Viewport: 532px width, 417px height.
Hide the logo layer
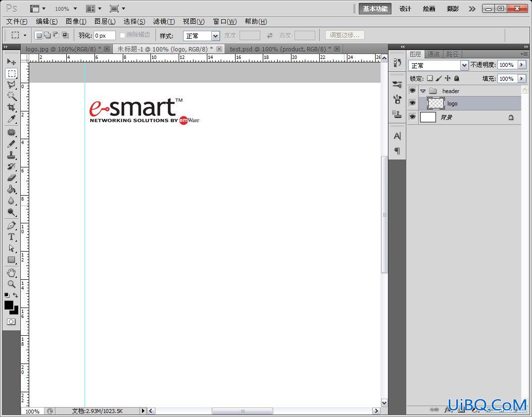pos(412,103)
